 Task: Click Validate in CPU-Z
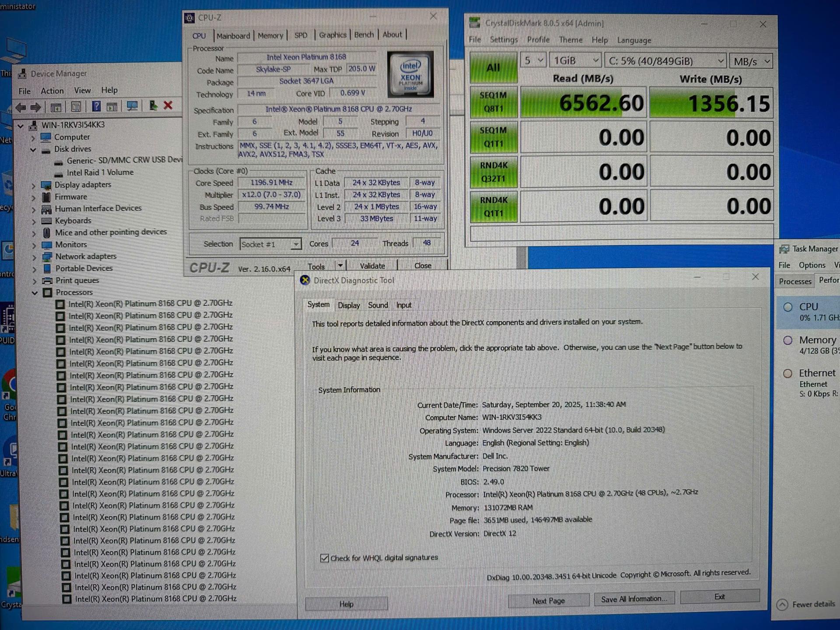(371, 265)
